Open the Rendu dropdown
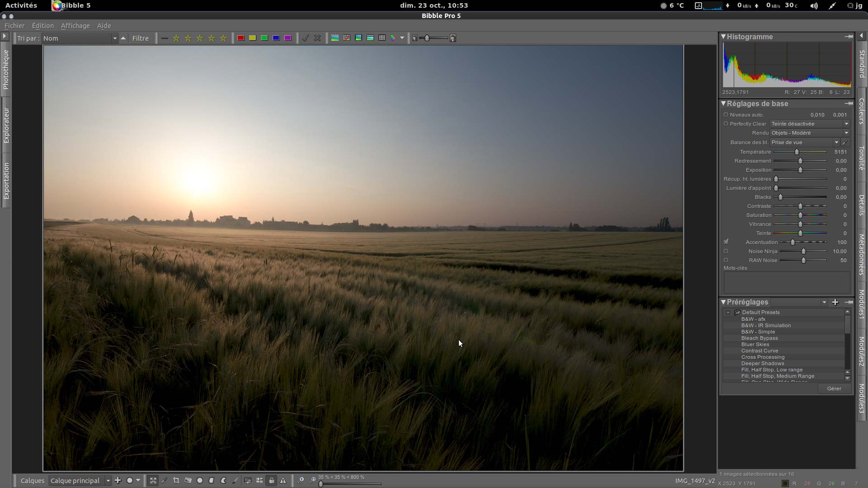Viewport: 868px width, 488px height. click(x=809, y=133)
